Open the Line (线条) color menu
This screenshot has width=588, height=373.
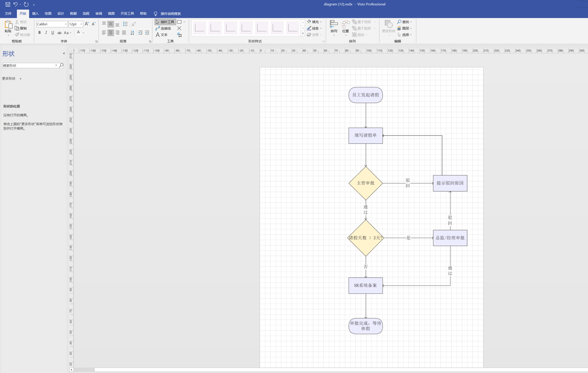[314, 28]
